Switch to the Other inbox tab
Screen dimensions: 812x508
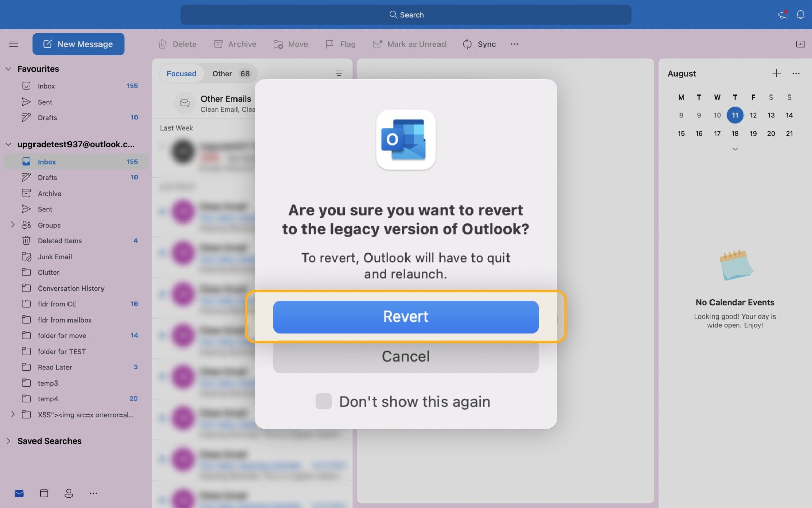(x=231, y=74)
